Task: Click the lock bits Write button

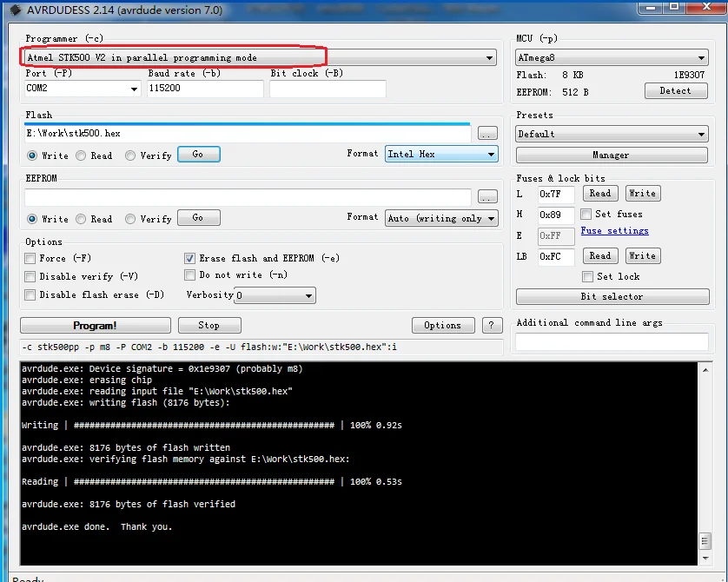Action: click(643, 255)
